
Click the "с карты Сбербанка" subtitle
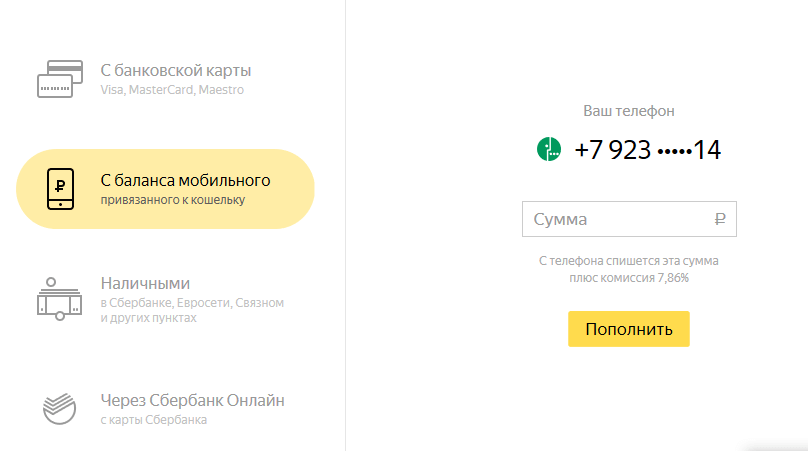(153, 420)
